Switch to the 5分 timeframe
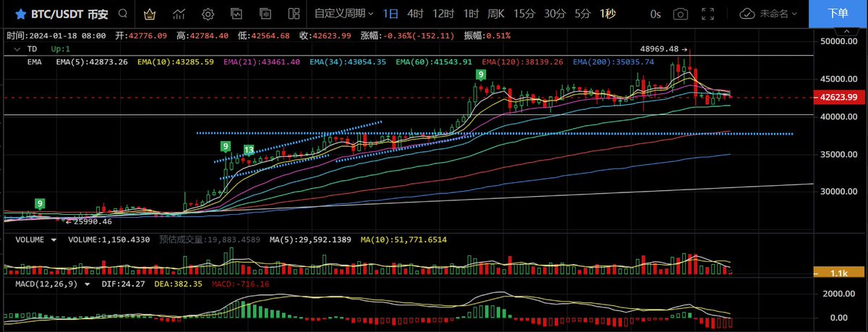868x332 pixels. point(583,14)
